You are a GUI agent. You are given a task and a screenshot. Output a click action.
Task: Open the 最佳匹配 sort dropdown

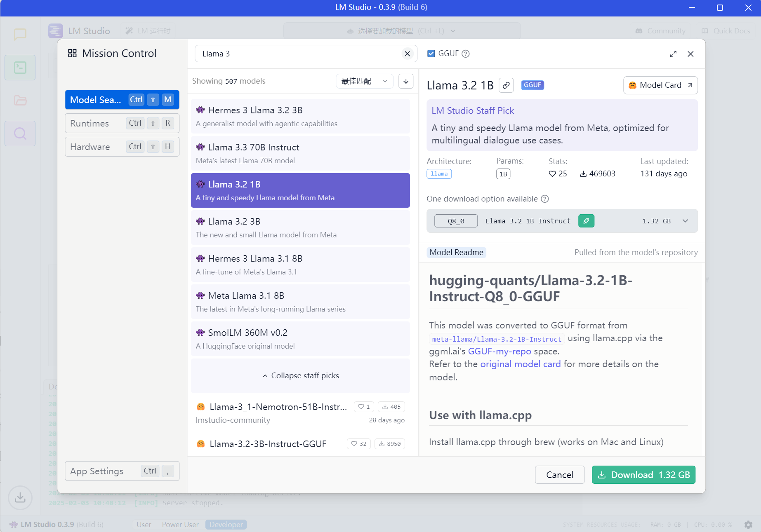click(365, 81)
